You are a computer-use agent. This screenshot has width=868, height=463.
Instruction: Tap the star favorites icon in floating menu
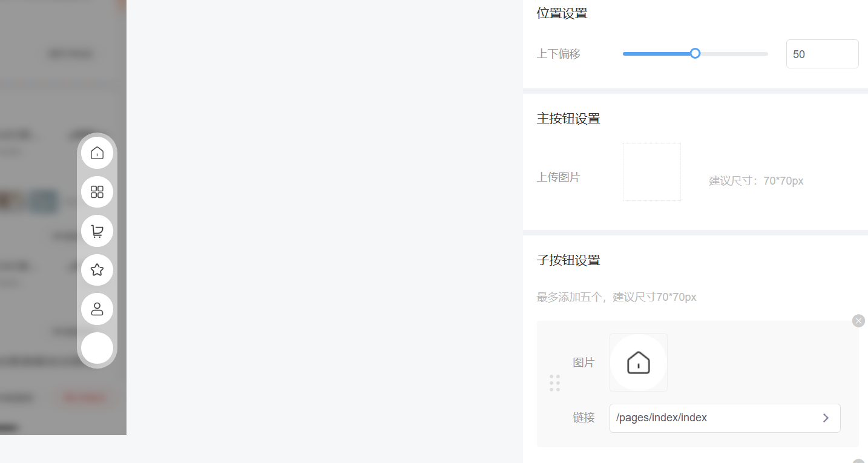pos(97,270)
